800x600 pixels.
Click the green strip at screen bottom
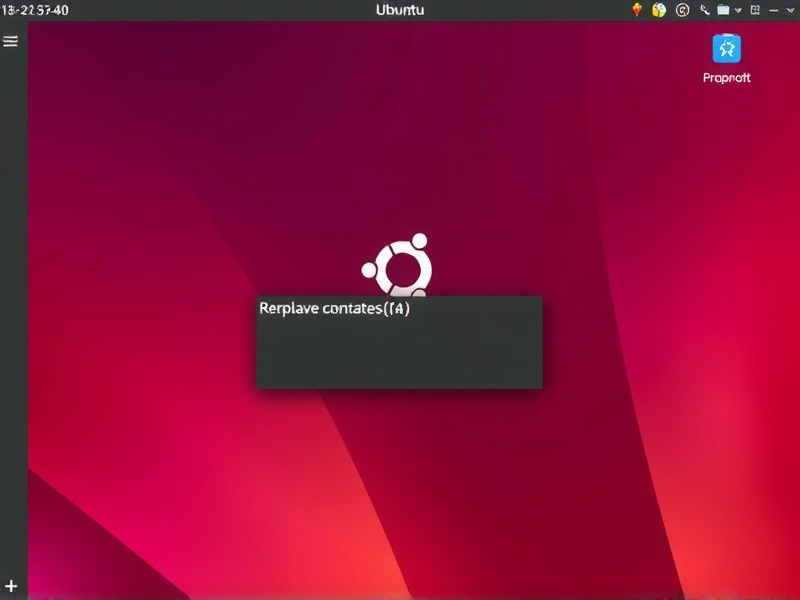[x=400, y=596]
